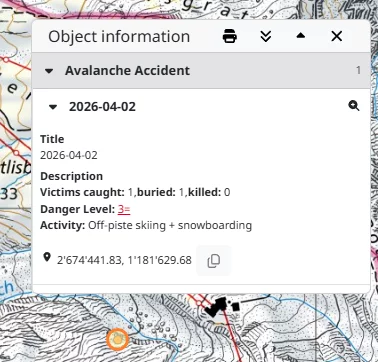Viewport: 378px width, 362px height.
Task: Click coordinates text 2'674'441.83, 1'181'629.68
Action: (124, 260)
